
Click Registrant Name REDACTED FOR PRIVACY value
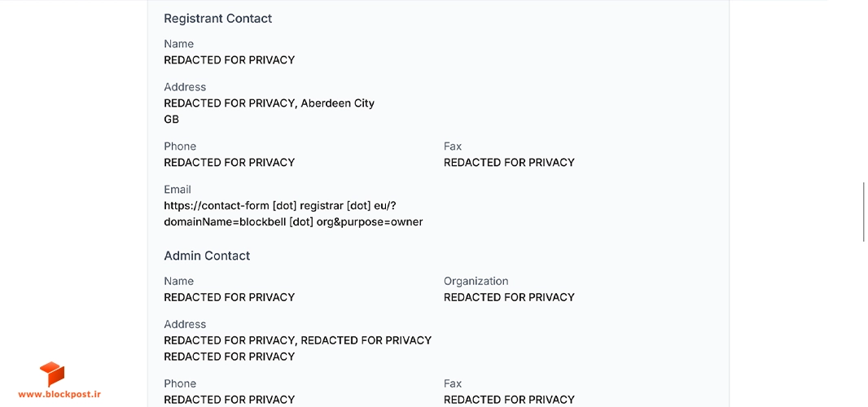click(229, 59)
